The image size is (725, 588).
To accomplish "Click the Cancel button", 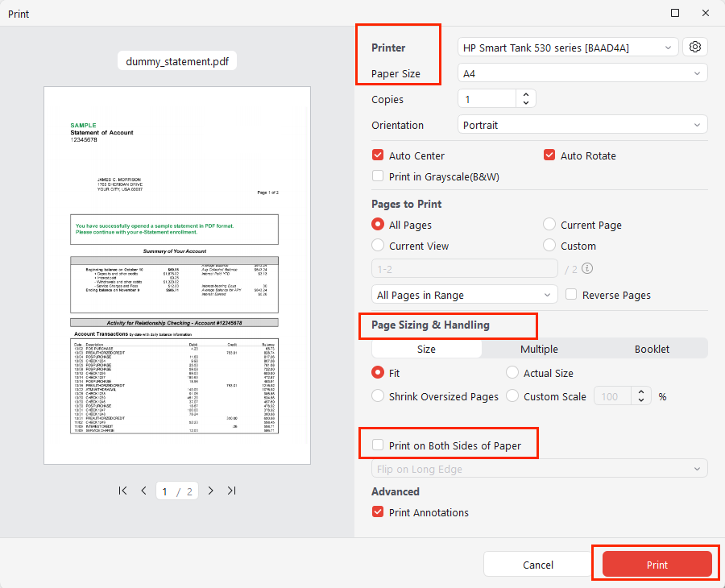I will pyautogui.click(x=538, y=564).
